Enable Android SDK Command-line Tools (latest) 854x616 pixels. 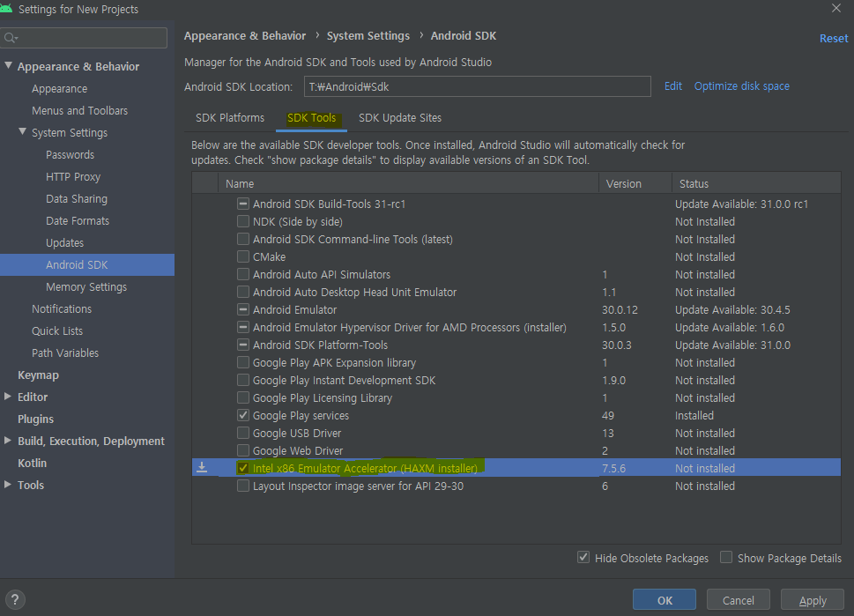(x=243, y=239)
